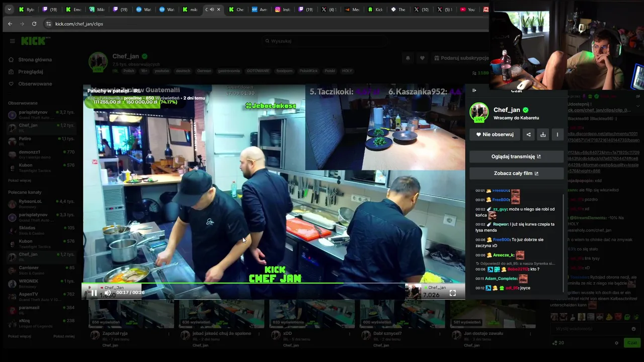Close the active browser tab
Screen dimensions: 644x362
(218, 9)
